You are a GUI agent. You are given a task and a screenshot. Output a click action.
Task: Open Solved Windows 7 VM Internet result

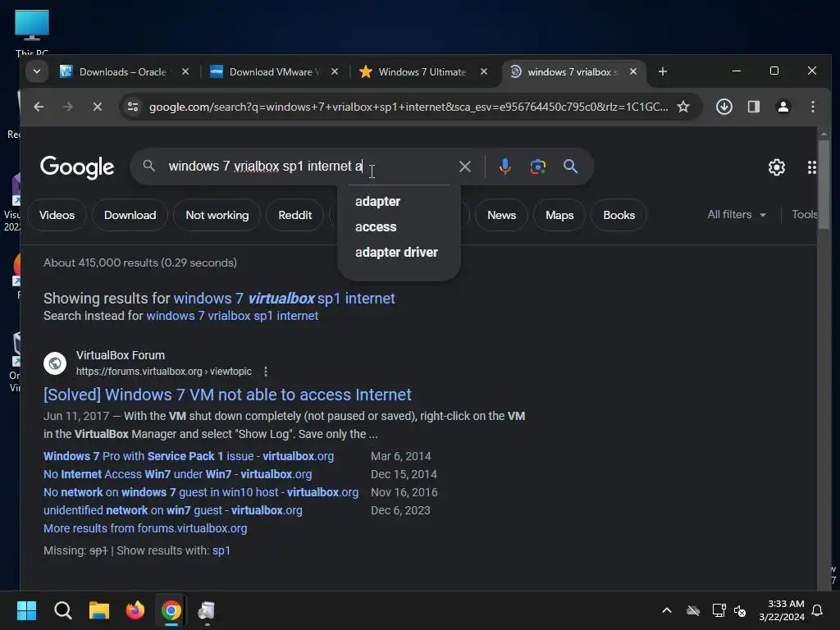tap(227, 395)
